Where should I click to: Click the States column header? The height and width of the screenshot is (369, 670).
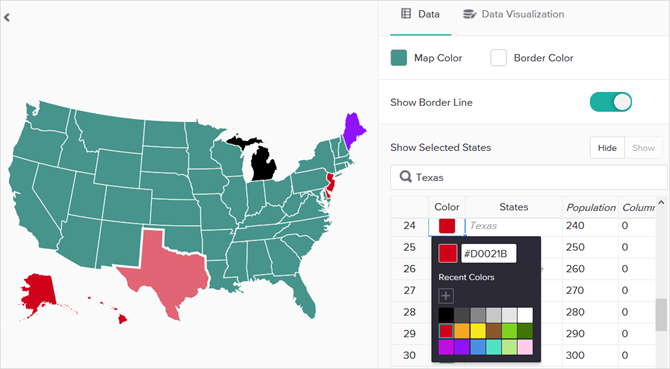[514, 207]
